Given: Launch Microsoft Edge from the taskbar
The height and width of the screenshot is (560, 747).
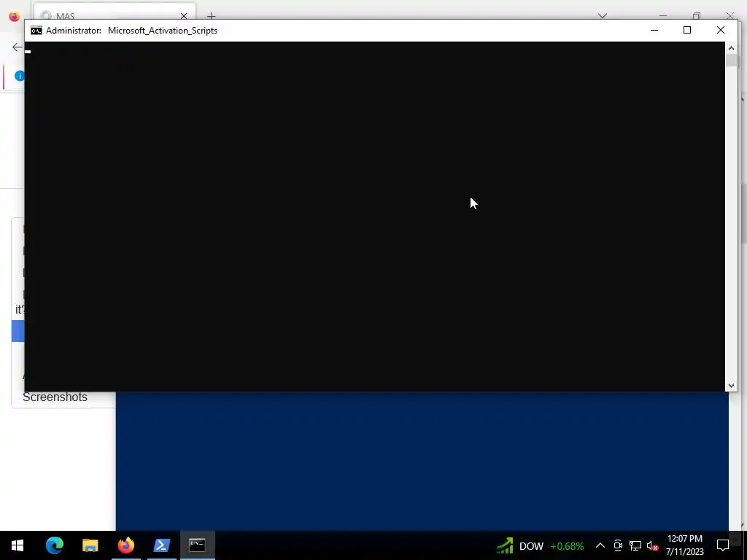Looking at the screenshot, I should click(x=54, y=545).
